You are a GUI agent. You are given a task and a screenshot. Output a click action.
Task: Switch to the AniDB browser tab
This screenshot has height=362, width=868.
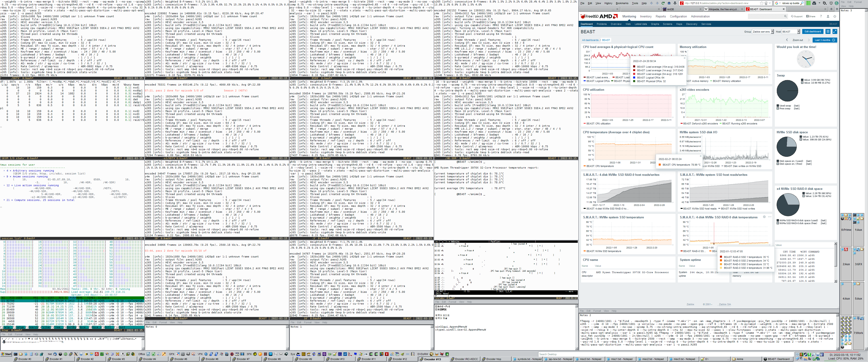682,9
